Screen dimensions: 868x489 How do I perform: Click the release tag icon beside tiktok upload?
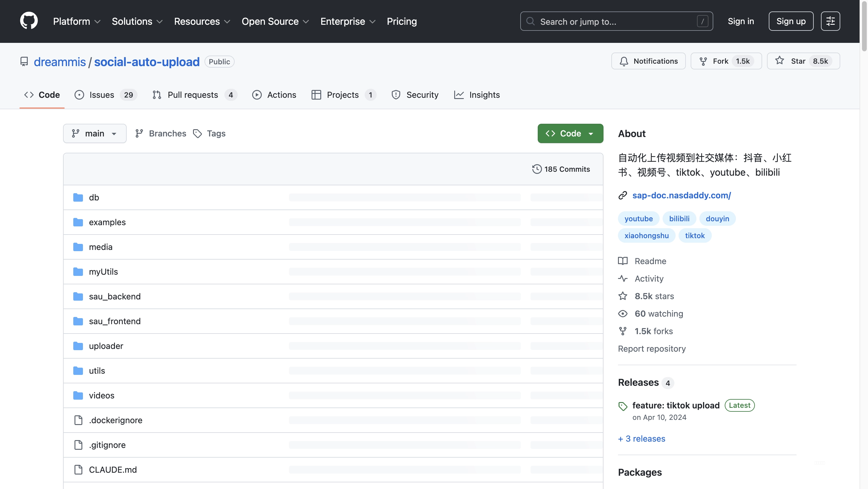pos(623,406)
